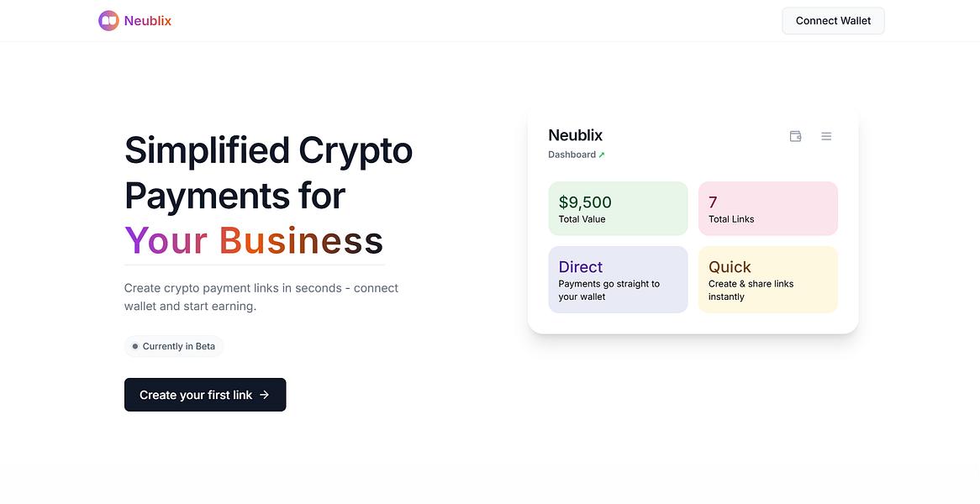Viewport: 980px width, 504px height.
Task: Select the Quick create & share tile
Action: 768,279
